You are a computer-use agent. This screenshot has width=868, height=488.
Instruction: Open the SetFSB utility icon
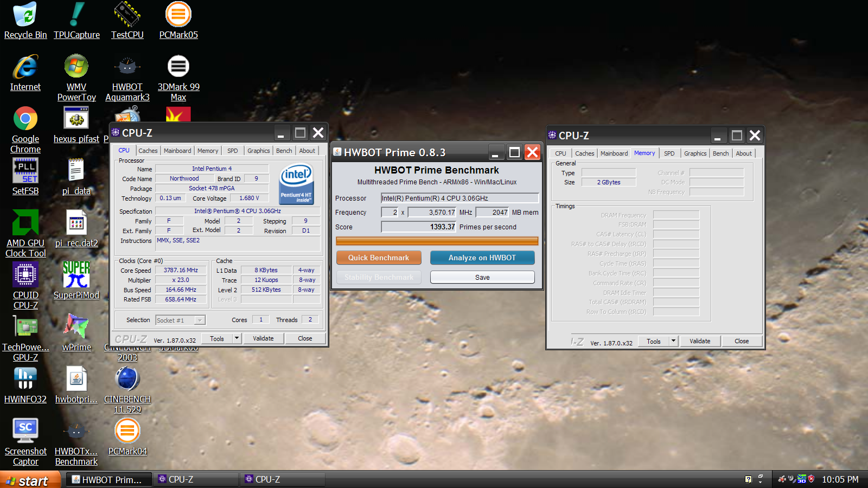coord(25,177)
